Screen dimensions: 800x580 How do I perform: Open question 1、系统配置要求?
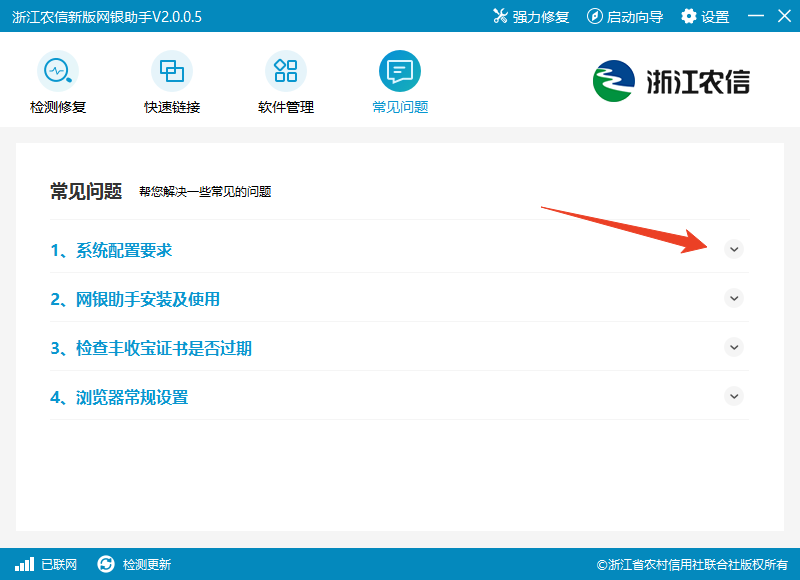[111, 250]
